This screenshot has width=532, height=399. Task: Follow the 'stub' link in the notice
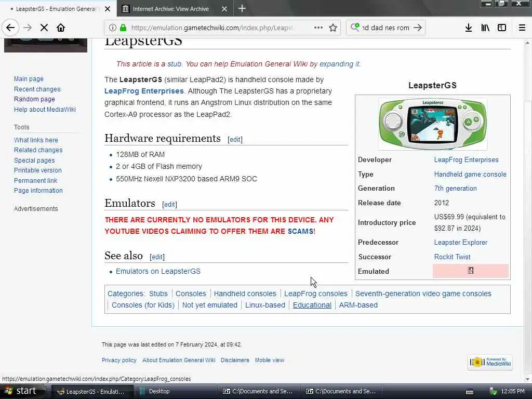(x=175, y=64)
